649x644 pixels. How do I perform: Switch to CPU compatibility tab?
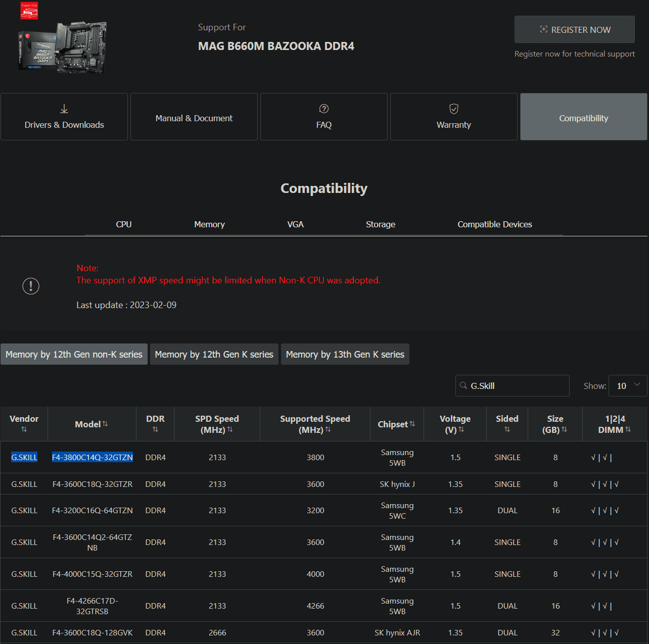click(124, 224)
